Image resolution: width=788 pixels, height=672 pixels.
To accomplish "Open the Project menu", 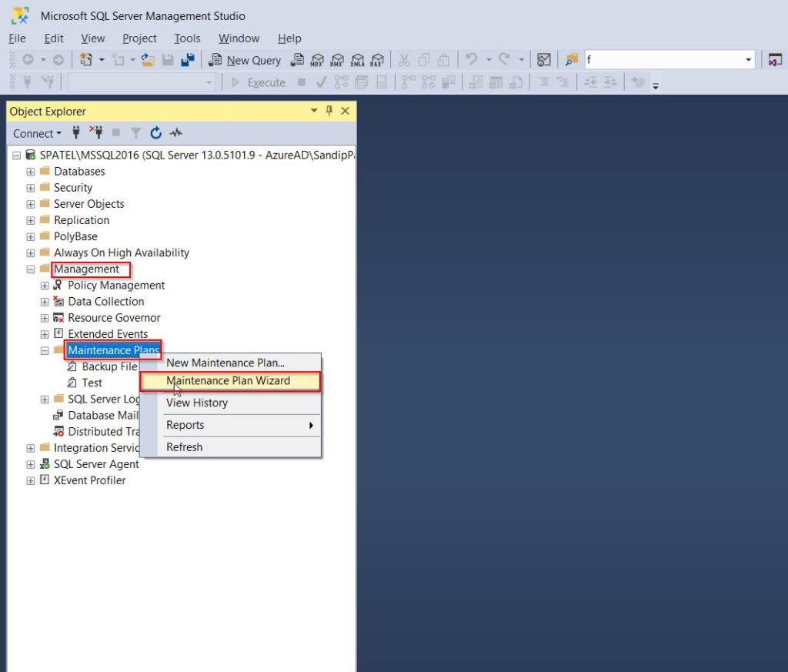I will 139,38.
